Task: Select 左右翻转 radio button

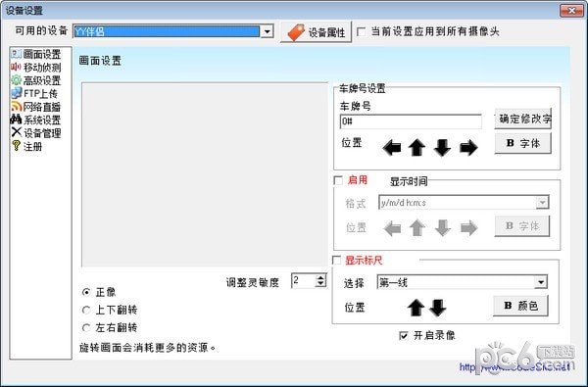Action: 86,328
